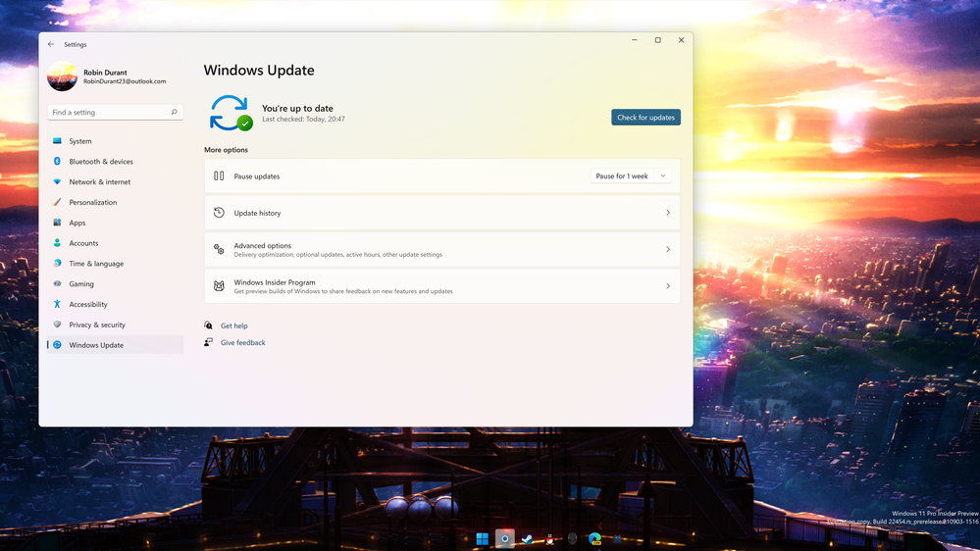Open the System settings category
Image resolution: width=980 pixels, height=551 pixels.
coord(115,141)
